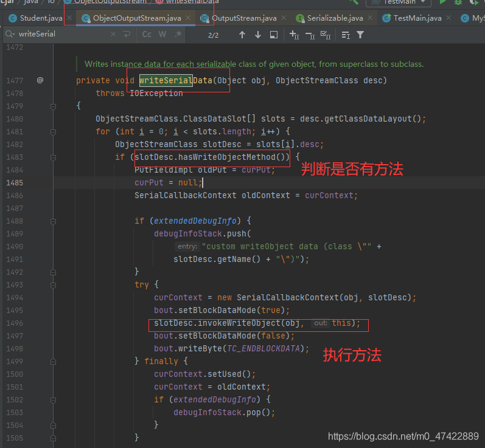Image resolution: width=485 pixels, height=448 pixels.
Task: Open search results in Find window icon
Action: point(346,35)
